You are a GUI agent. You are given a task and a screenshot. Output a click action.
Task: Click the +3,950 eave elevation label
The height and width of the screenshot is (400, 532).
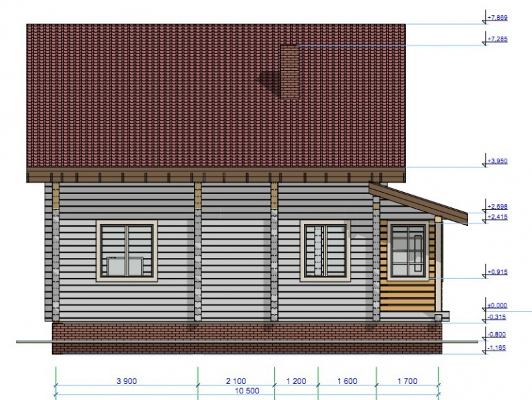point(497,161)
